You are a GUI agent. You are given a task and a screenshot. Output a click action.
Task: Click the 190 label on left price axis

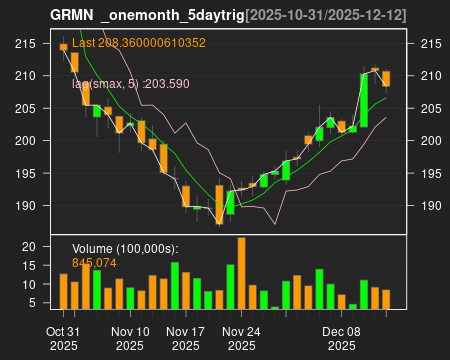pyautogui.click(x=25, y=206)
